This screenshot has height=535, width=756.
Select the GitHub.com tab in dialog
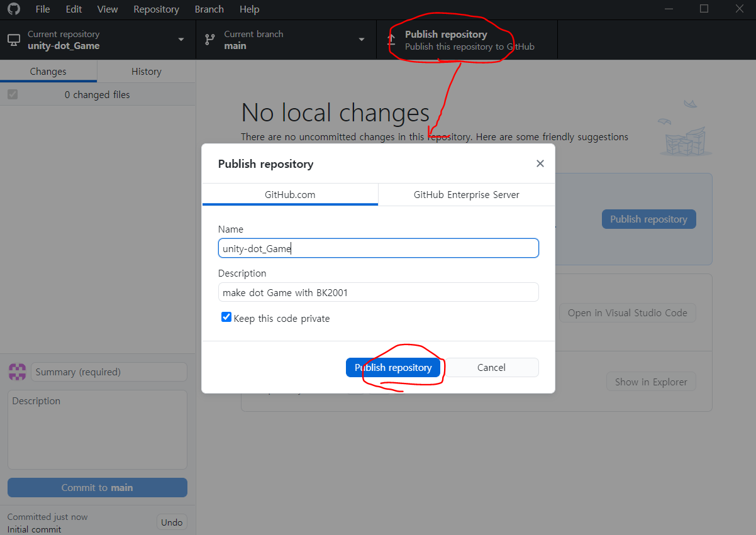tap(290, 194)
